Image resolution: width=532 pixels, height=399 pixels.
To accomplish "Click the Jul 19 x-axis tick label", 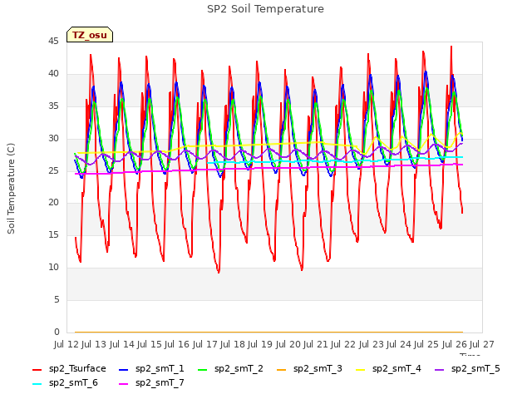I will pos(260,344).
